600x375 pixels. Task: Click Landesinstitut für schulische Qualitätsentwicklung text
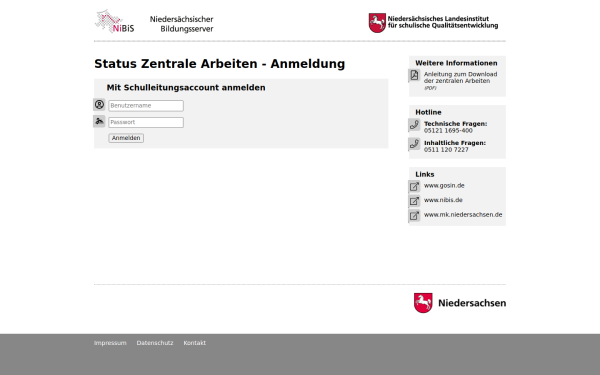pos(443,22)
